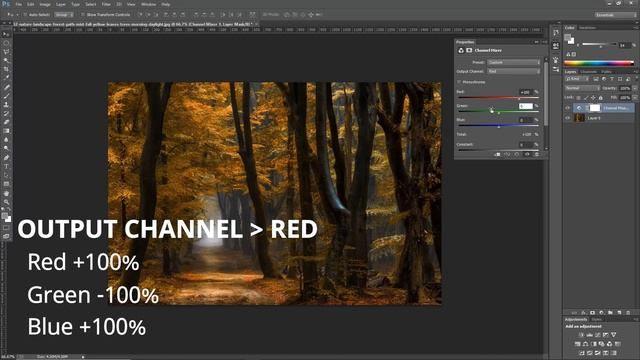Open the Output Channel dropdown
The image size is (640, 360).
click(x=513, y=71)
